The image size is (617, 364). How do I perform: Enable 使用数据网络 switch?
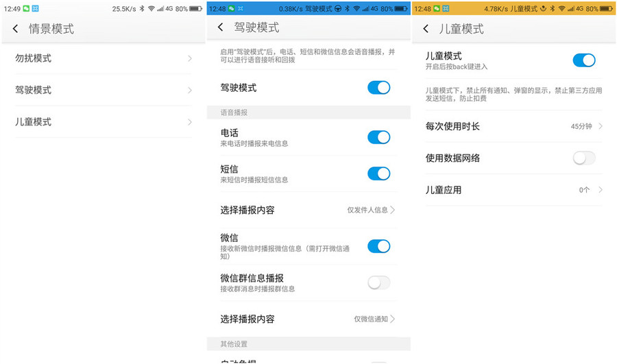(584, 158)
